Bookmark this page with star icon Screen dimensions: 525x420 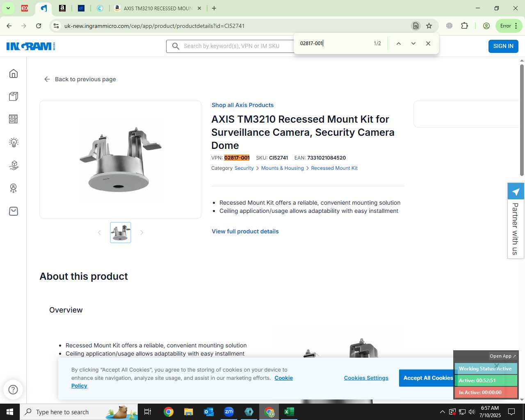(429, 26)
